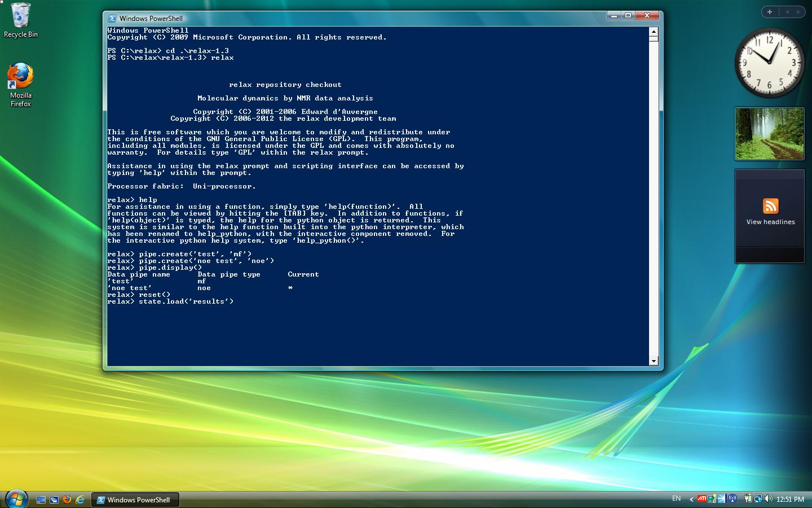Open PowerShell title bar system menu icon
812x508 pixels.
pos(112,19)
